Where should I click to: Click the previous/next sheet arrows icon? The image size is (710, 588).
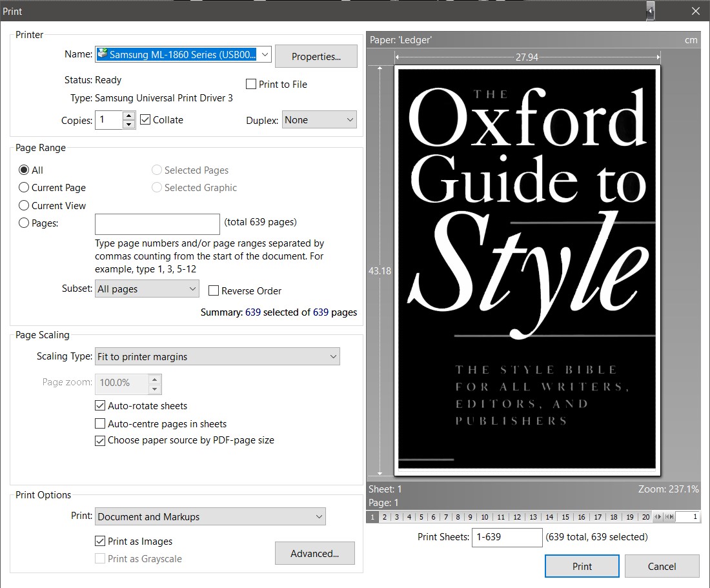[658, 517]
